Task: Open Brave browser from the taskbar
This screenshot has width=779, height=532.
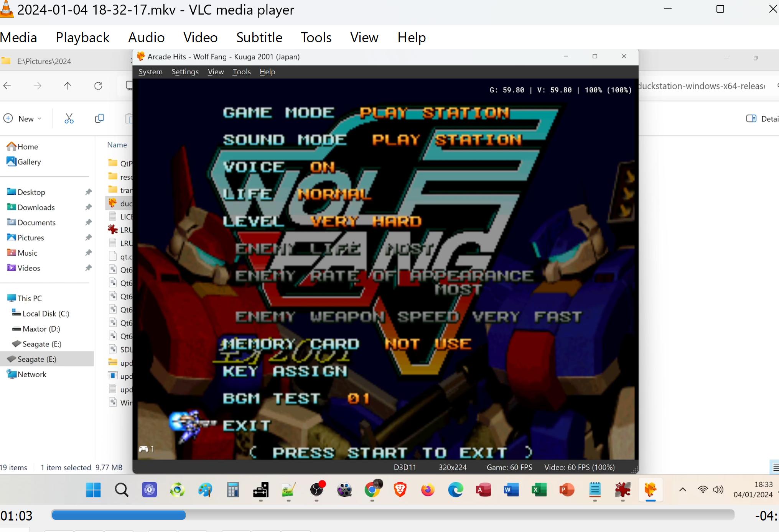Action: click(x=400, y=490)
